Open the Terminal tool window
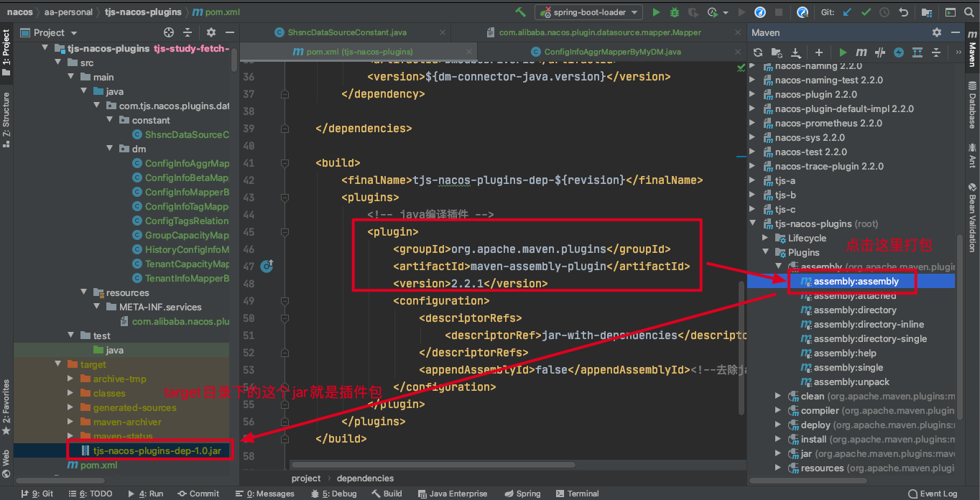Viewport: 980px width, 500px height. [x=578, y=494]
